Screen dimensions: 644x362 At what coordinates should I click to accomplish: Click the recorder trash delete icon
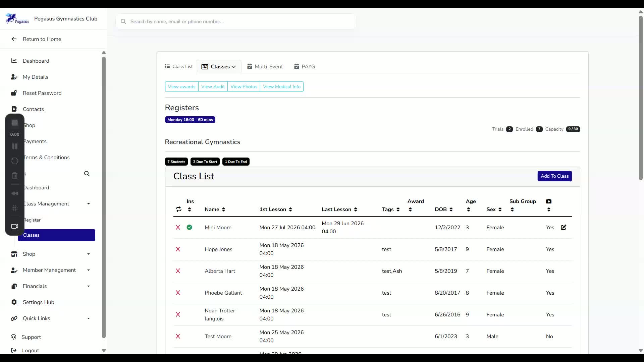tap(15, 176)
